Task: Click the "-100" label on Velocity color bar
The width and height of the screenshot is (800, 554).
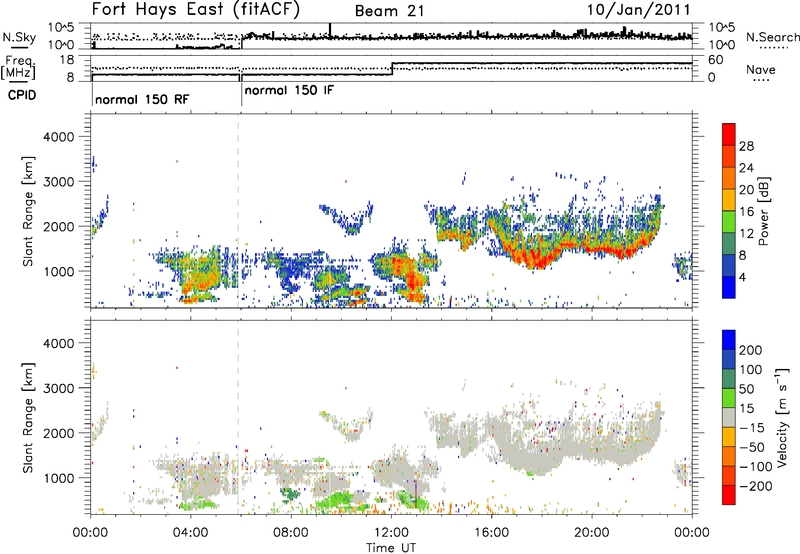Action: coord(754,467)
